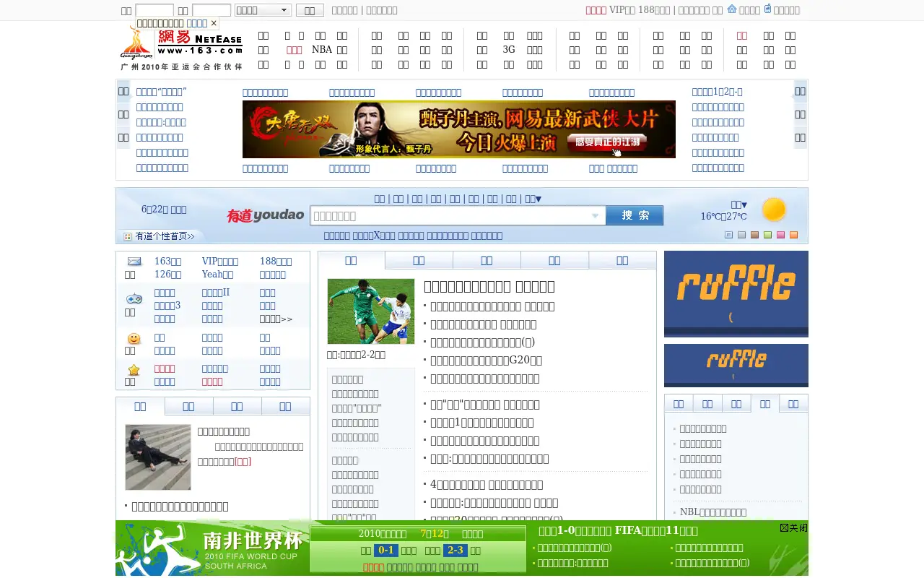Click the grid icon beside 有道个性首页
Screen dimensions: 924x578
[127, 236]
